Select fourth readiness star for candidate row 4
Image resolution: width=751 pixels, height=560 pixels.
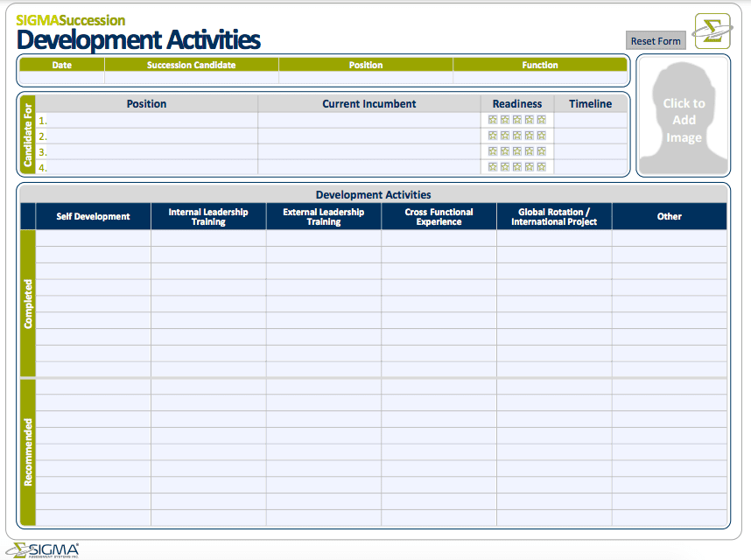tap(530, 167)
